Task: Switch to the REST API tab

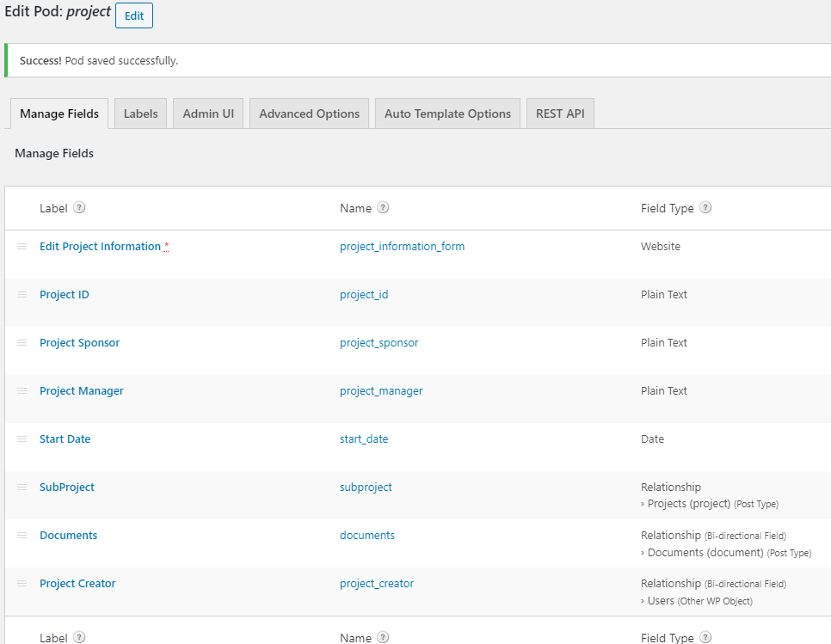Action: [x=560, y=113]
